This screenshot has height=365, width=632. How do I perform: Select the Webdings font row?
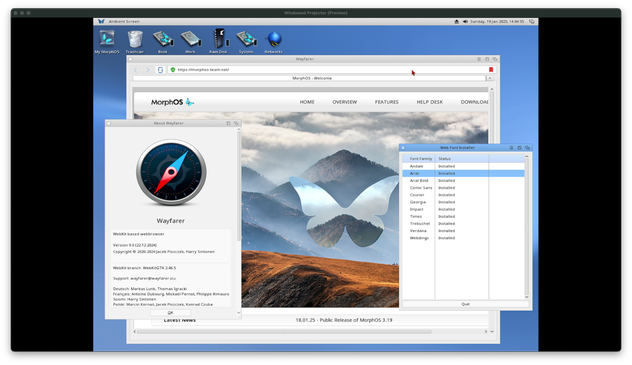(463, 238)
